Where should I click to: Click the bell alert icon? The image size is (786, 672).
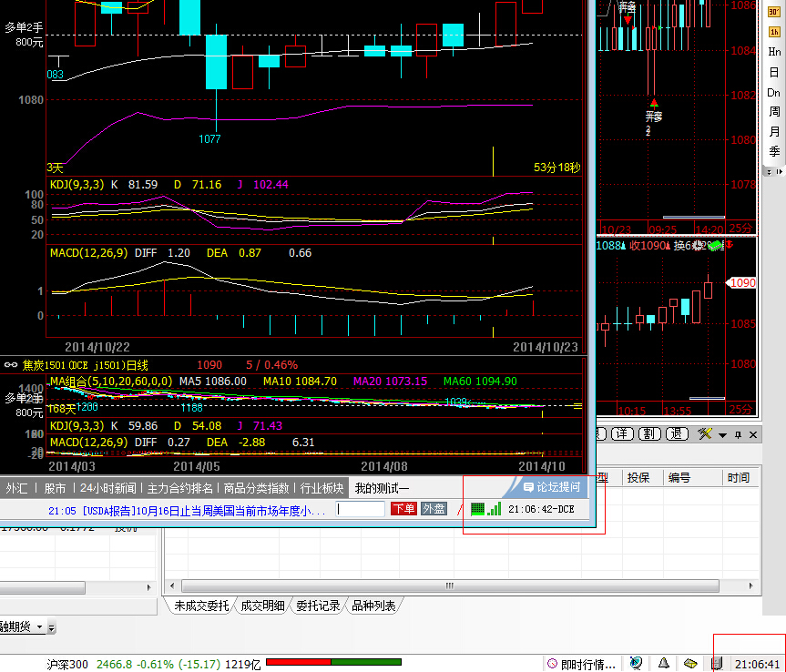pos(664,664)
